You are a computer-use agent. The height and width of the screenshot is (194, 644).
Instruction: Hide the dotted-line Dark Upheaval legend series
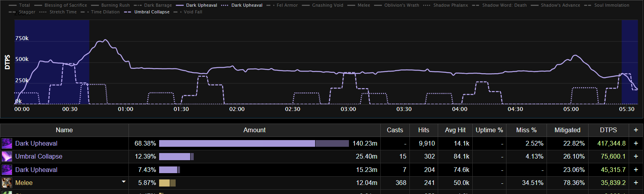click(x=242, y=5)
